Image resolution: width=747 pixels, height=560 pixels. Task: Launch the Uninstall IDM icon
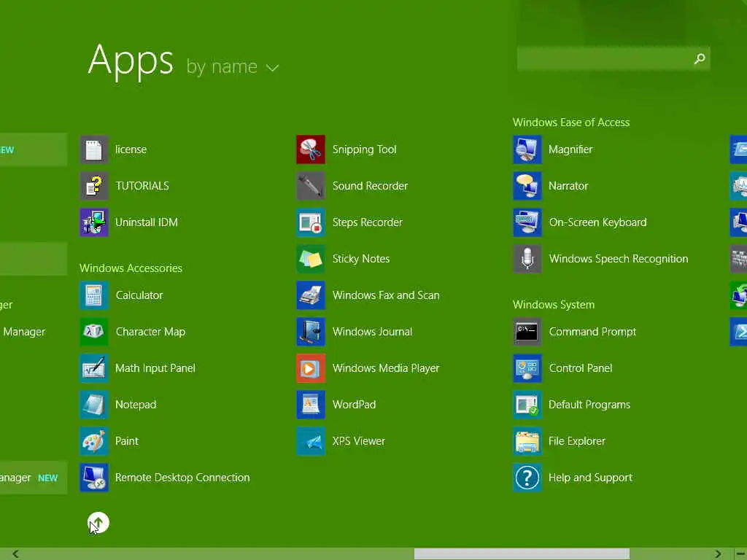94,222
